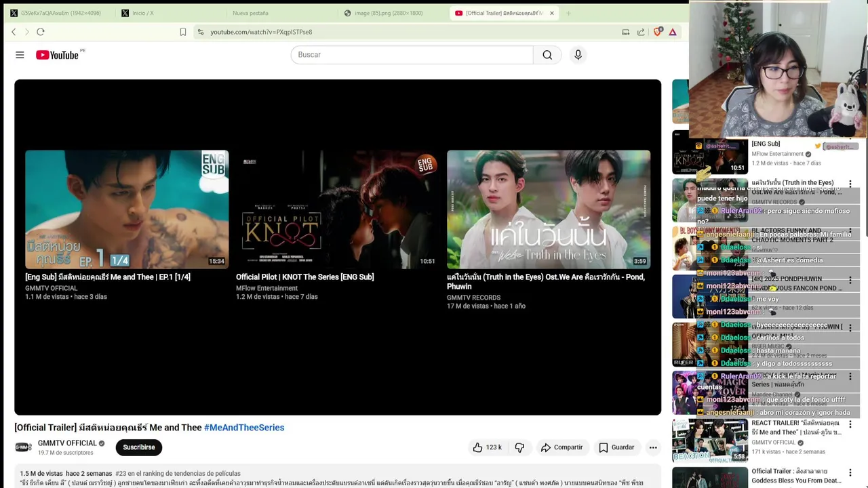Click the 19.7 M de suscriptores text

[x=66, y=453]
